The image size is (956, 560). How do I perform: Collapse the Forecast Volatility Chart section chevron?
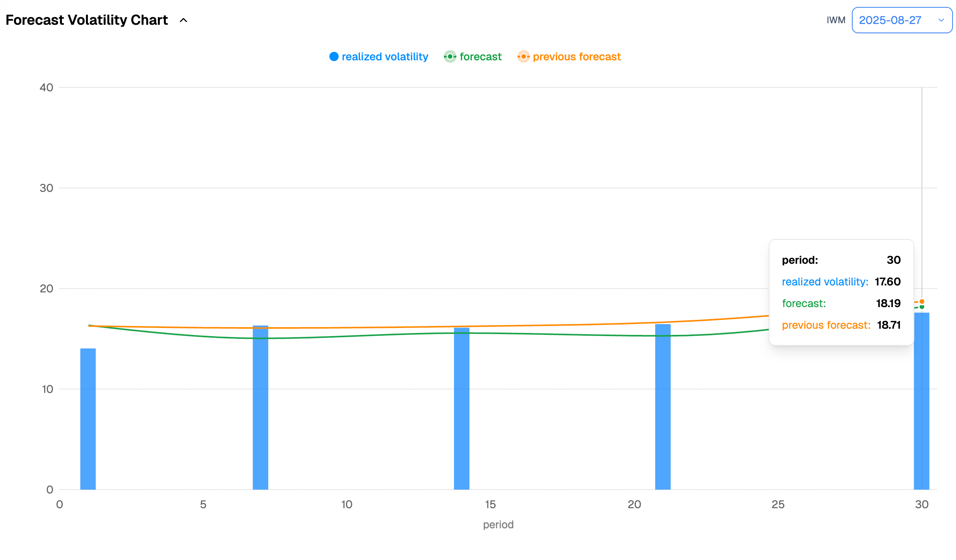[183, 20]
